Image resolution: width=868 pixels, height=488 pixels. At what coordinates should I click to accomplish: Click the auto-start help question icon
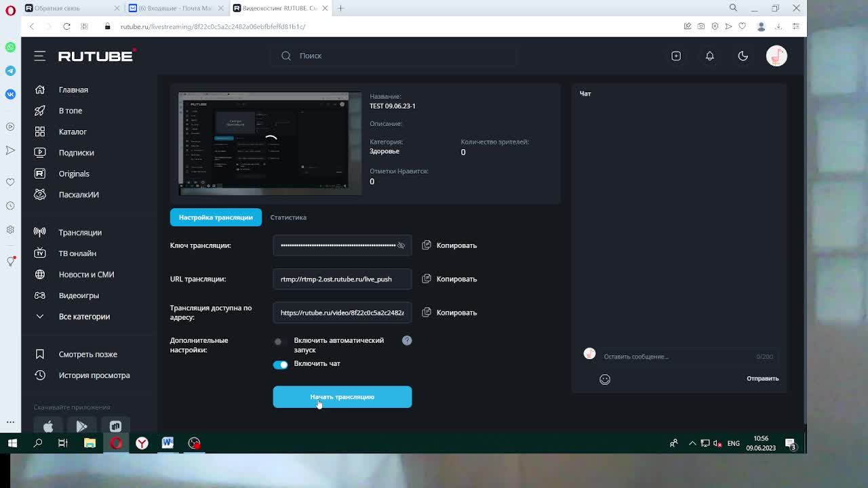[x=407, y=340]
